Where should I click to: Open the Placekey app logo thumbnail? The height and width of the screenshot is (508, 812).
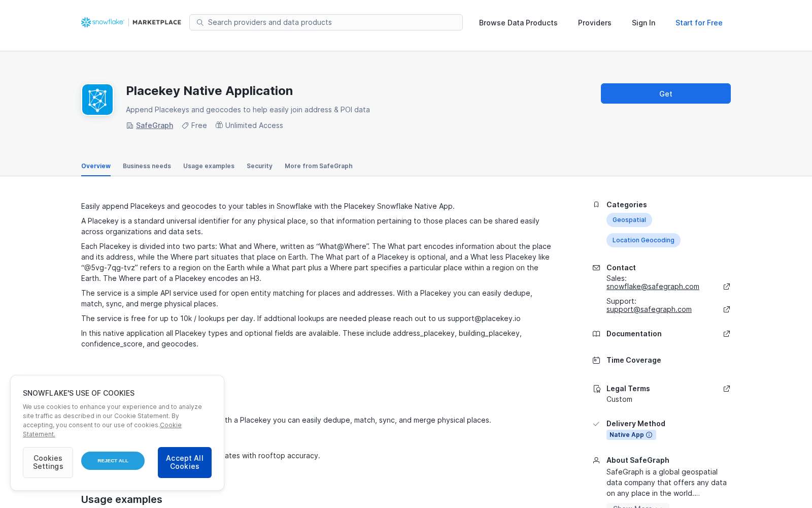coord(97,100)
